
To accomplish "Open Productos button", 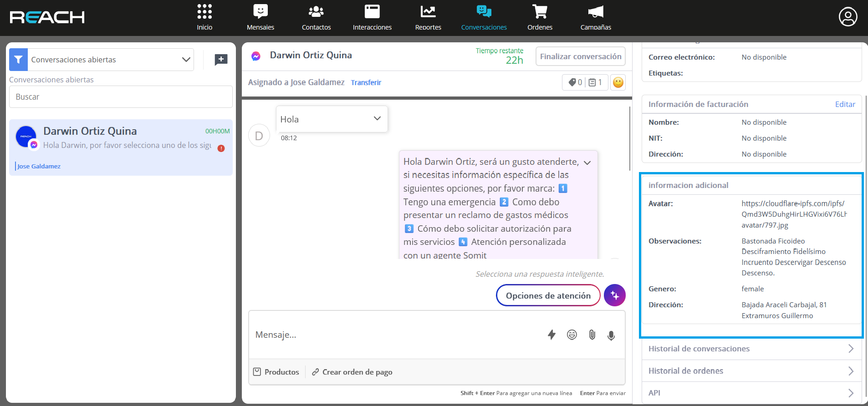I will pos(276,372).
